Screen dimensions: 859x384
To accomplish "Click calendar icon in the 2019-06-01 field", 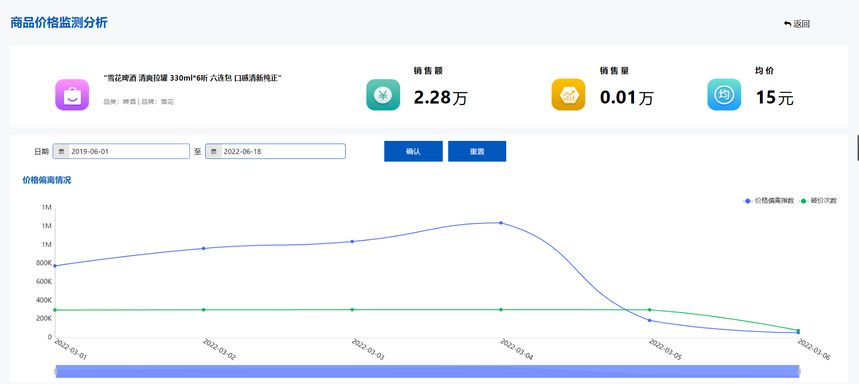I will [61, 151].
